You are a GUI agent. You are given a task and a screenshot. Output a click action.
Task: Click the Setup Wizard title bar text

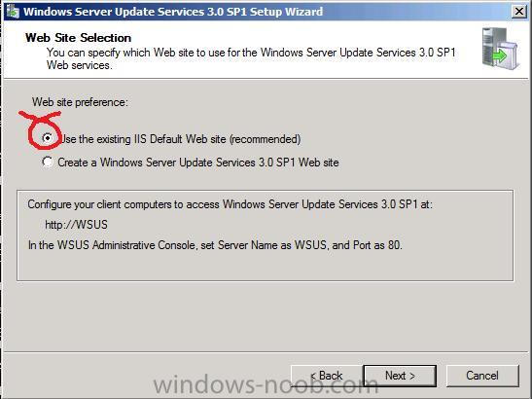[x=173, y=12]
